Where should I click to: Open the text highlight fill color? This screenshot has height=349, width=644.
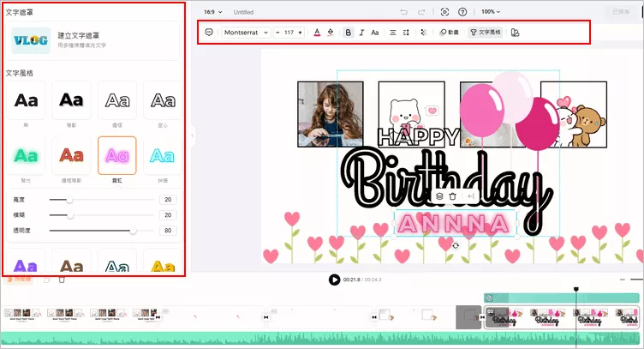330,33
